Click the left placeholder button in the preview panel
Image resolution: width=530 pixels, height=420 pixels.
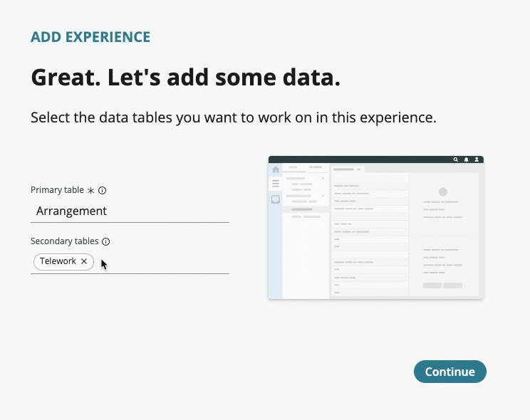432,285
